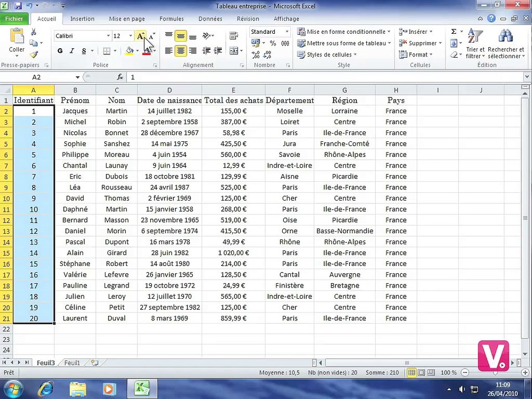This screenshot has height=399, width=532.
Task: Click the fill color paint bucket
Action: coord(129,51)
